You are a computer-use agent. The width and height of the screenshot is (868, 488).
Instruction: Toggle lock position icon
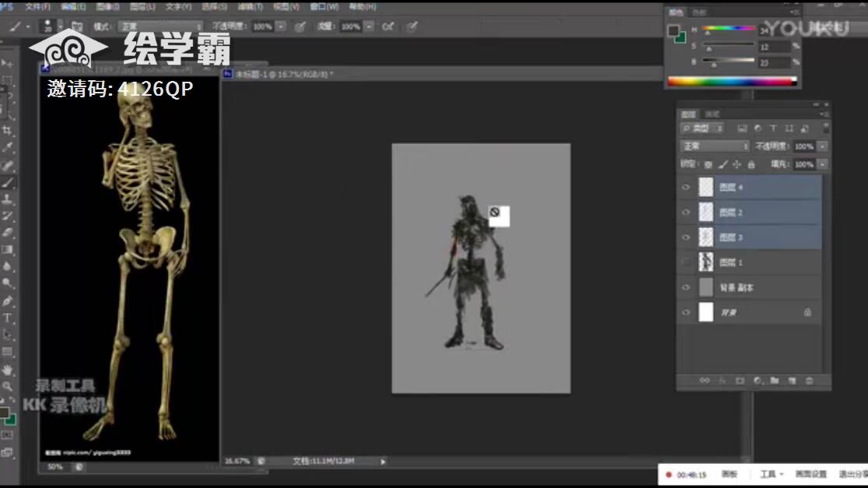[737, 164]
